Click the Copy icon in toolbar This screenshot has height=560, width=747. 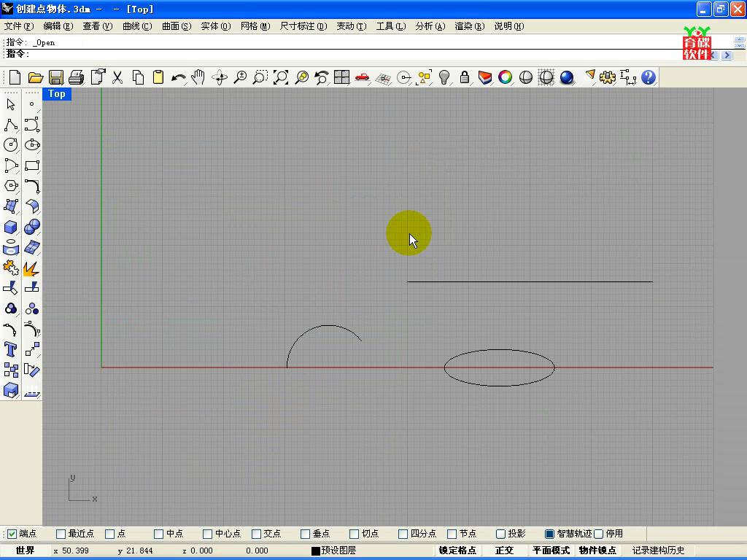[x=138, y=77]
